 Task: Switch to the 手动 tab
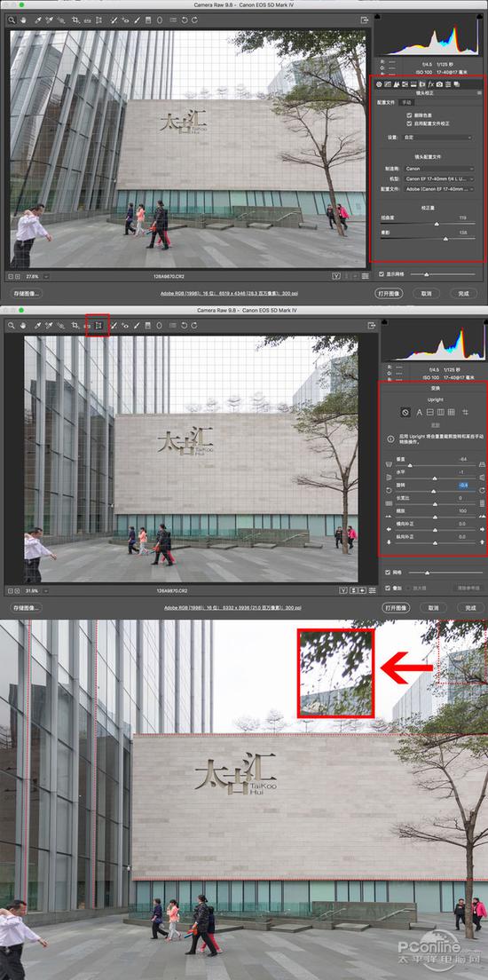tap(406, 102)
